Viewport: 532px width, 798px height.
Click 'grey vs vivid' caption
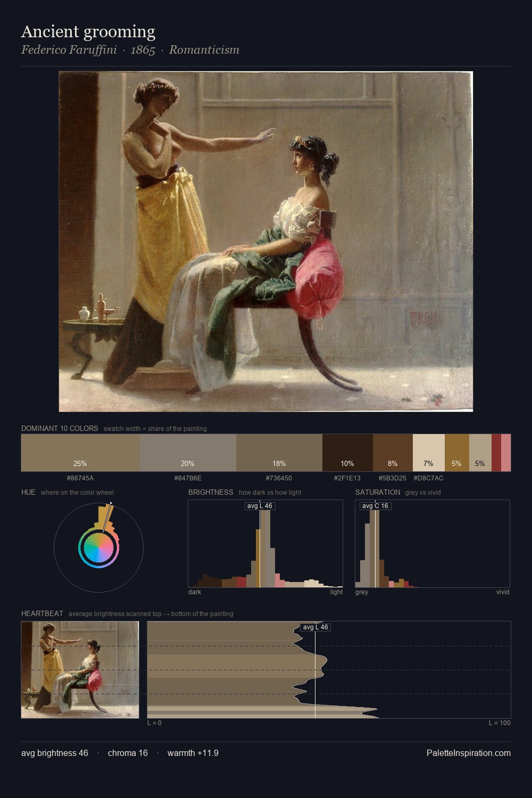[x=423, y=493]
